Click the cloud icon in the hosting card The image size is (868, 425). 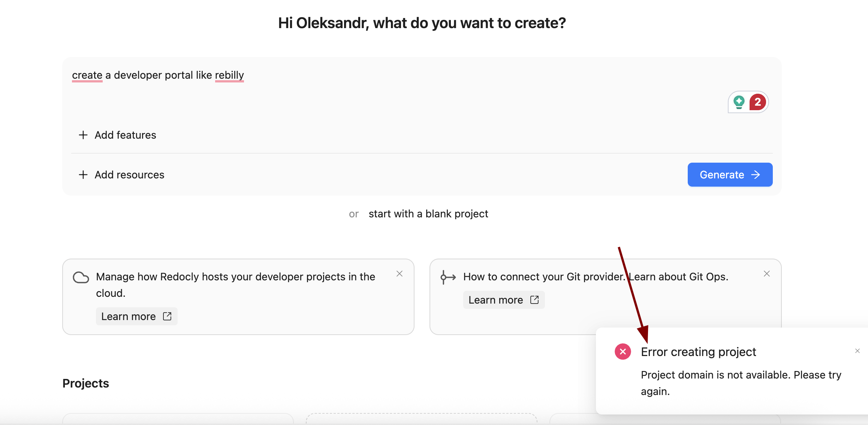point(81,277)
